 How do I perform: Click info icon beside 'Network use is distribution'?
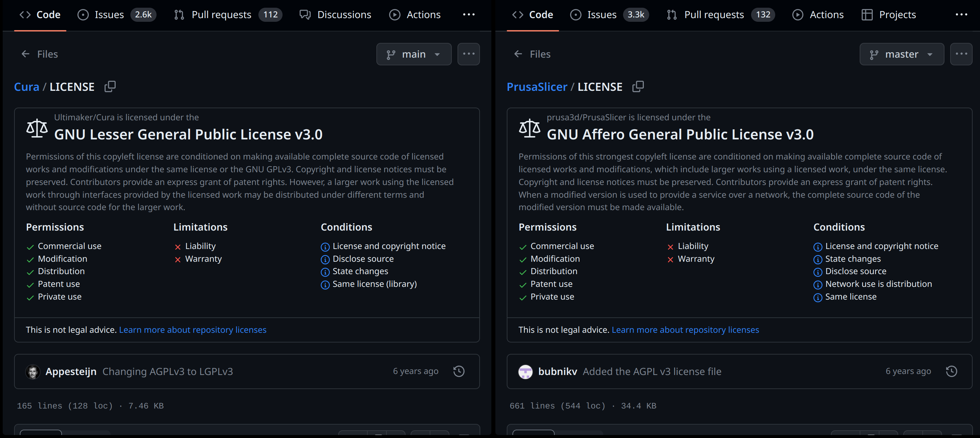[x=817, y=285]
